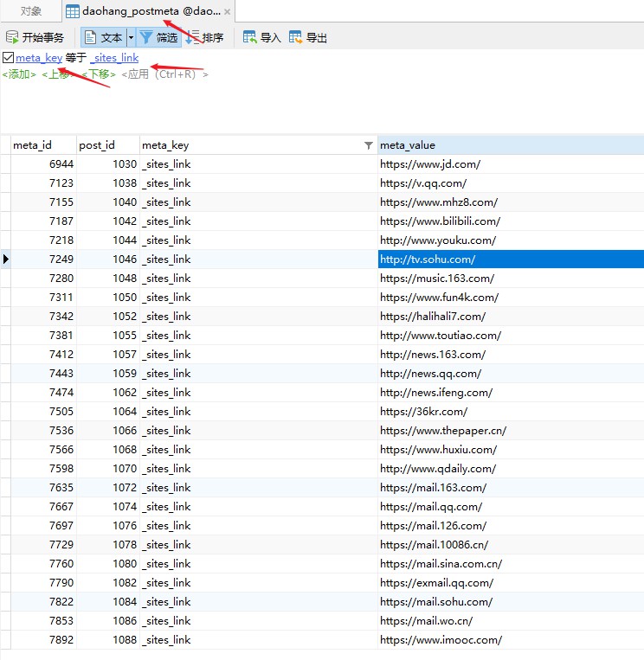Click the <应用 (Ctrl+R)> apply link
This screenshot has height=660, width=644.
(x=164, y=74)
